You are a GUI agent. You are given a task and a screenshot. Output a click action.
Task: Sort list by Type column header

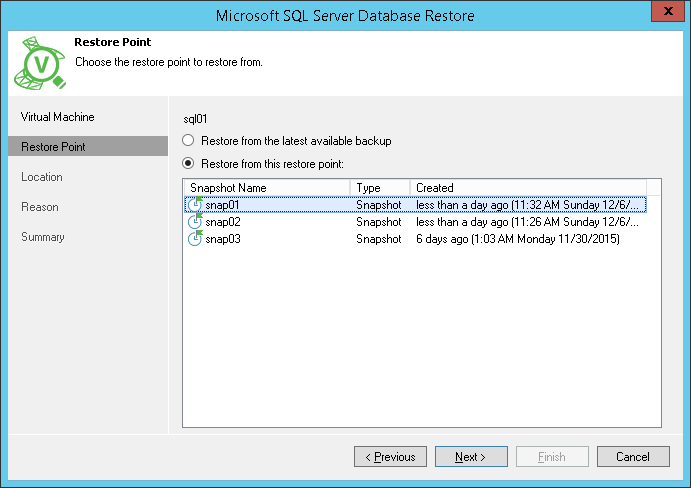(x=380, y=188)
